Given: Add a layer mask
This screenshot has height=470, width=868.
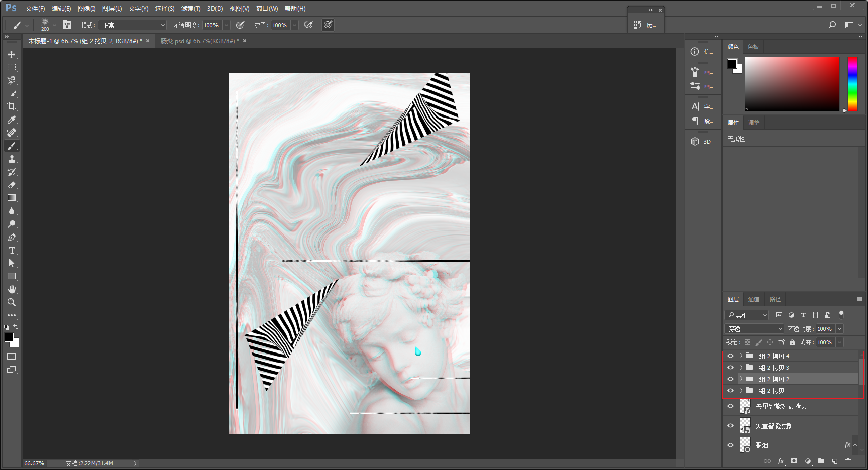Looking at the screenshot, I should 794,461.
